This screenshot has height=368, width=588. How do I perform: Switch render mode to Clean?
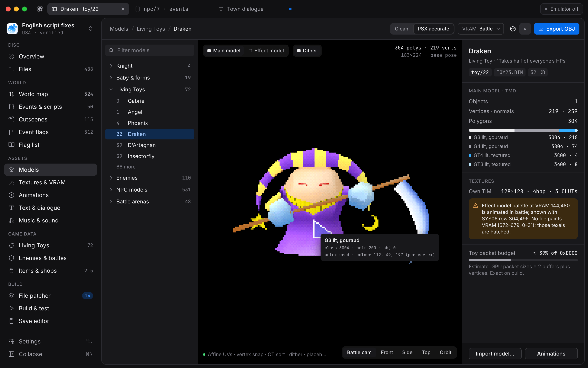pos(401,29)
